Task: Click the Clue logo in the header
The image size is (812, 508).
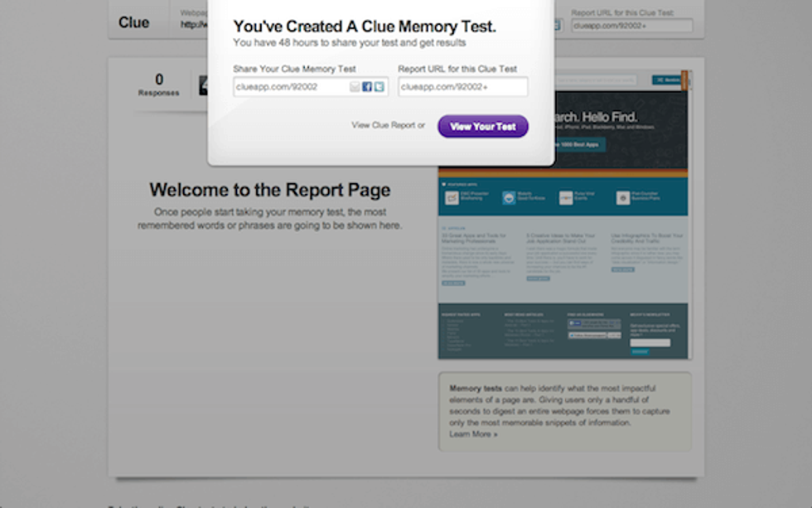Action: (x=133, y=22)
